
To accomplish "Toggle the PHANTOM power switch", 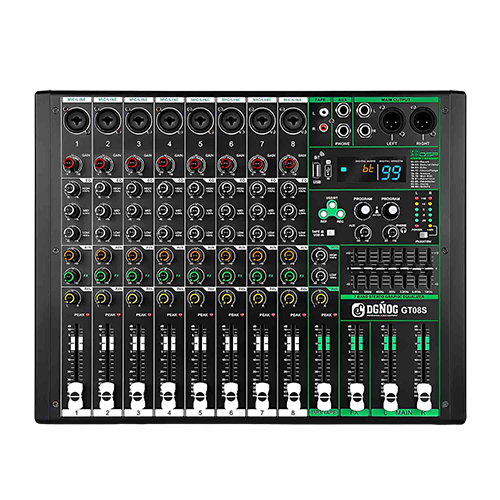I will pos(423,235).
